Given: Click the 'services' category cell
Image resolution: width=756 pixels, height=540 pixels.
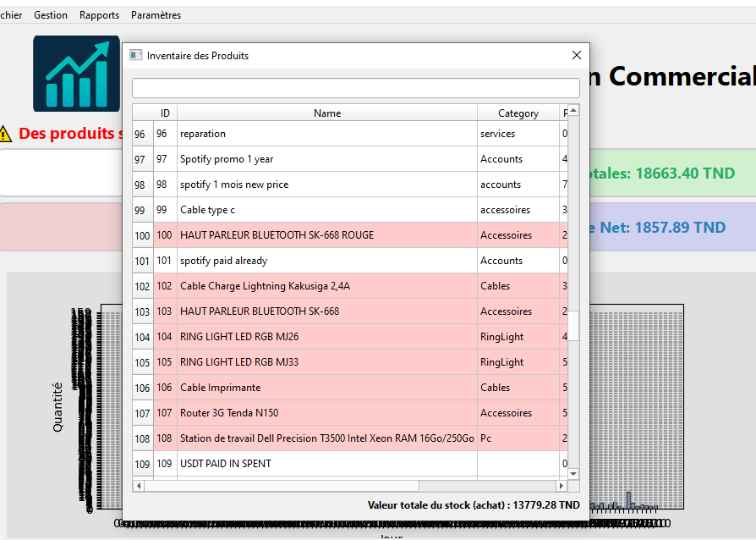Looking at the screenshot, I should point(518,134).
